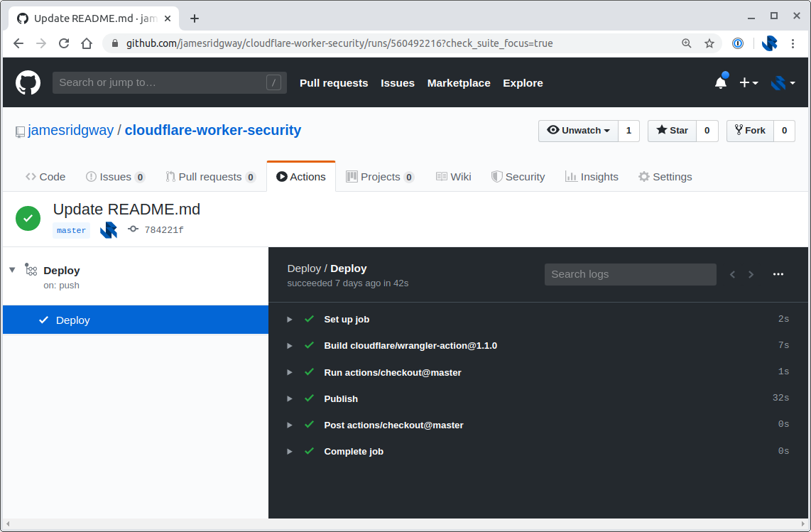View the Insights tab
The image size is (811, 532).
(x=592, y=177)
